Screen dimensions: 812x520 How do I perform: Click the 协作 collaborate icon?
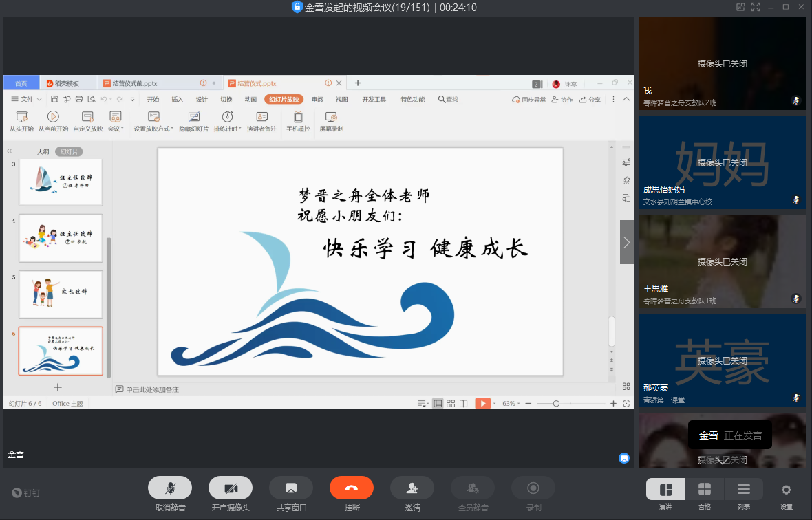[x=562, y=99]
